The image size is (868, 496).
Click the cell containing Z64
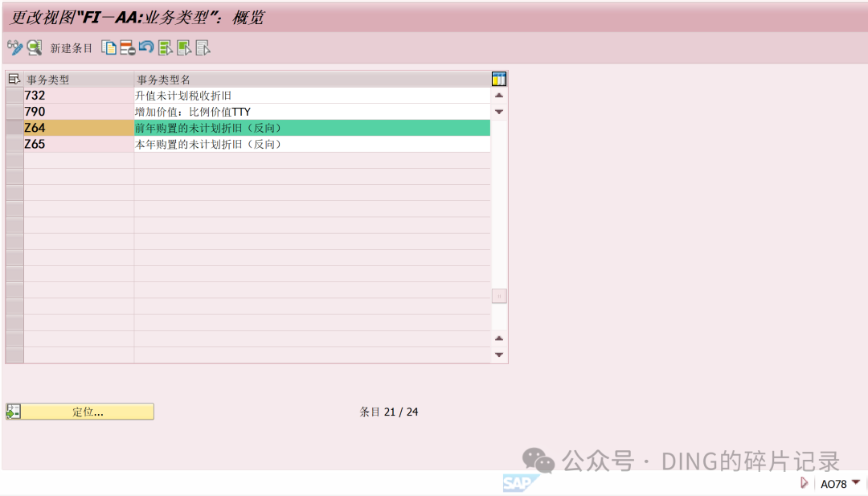(x=79, y=128)
